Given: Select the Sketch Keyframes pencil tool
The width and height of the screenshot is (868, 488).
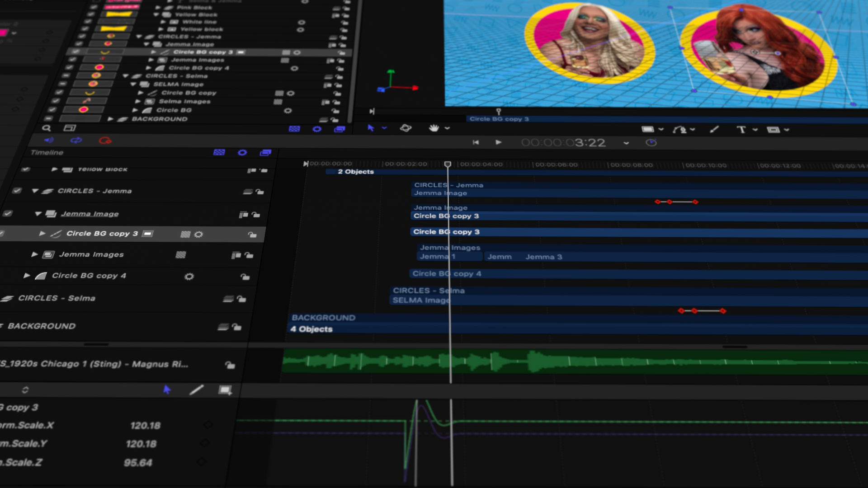Looking at the screenshot, I should [x=196, y=390].
